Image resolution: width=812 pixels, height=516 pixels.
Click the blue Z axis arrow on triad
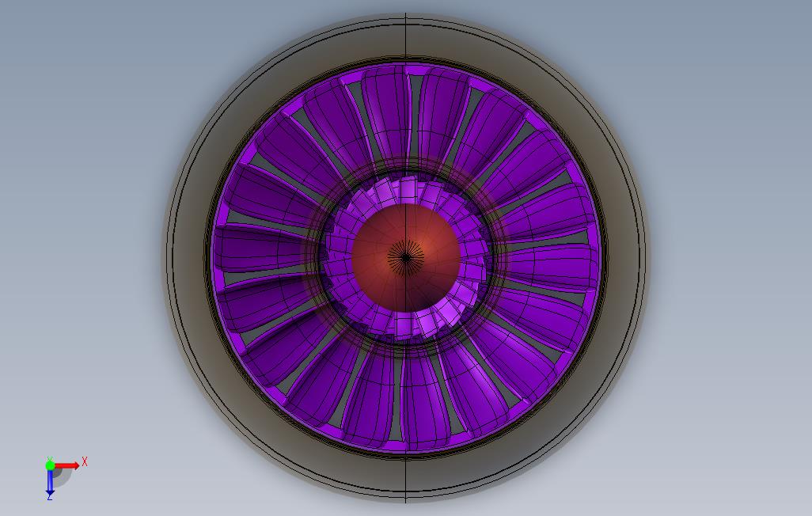[x=50, y=483]
